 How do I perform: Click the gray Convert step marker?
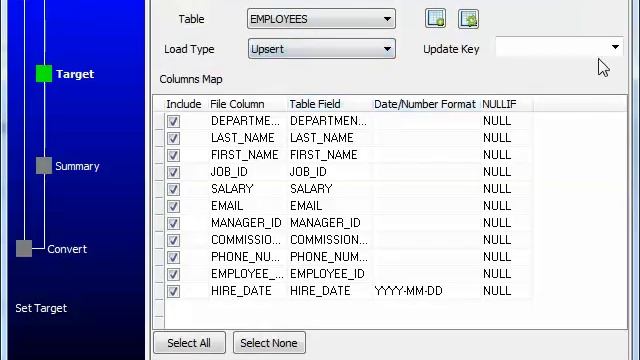click(24, 249)
